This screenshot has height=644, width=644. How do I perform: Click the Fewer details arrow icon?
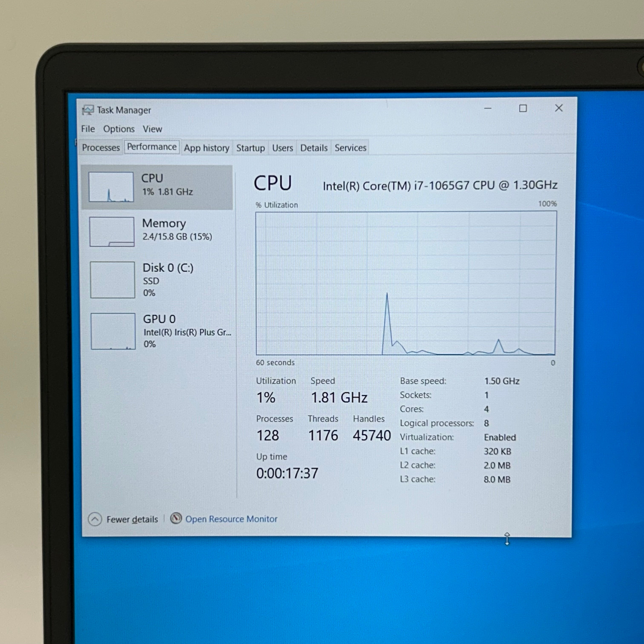(x=95, y=519)
